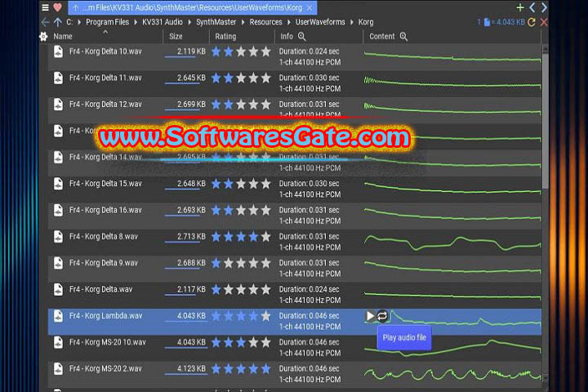Open Resources breadcrumb
Viewport: 588px width, 392px height.
pyautogui.click(x=266, y=22)
